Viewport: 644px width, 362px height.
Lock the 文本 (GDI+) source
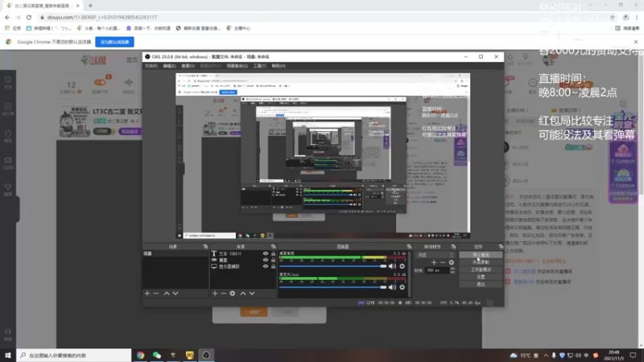tap(273, 253)
